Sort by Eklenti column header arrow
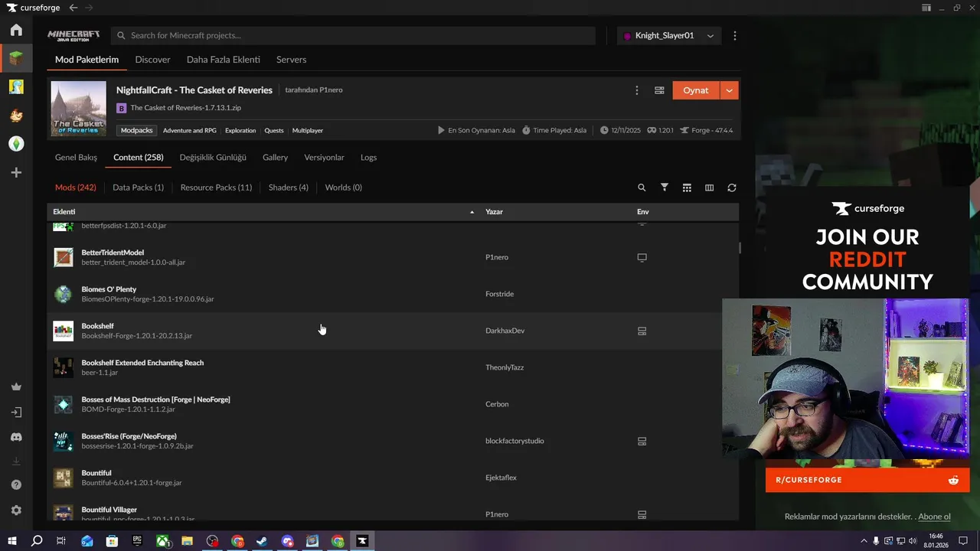The image size is (980, 551). pos(472,212)
